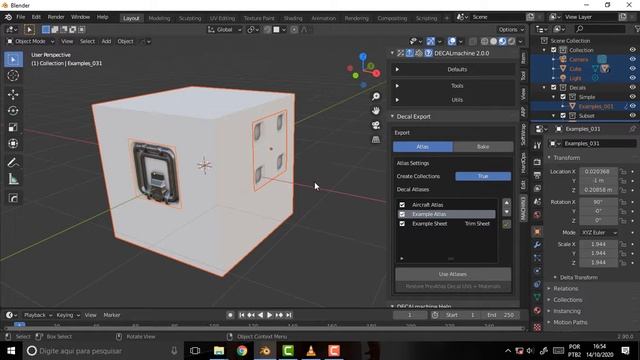Select the Measure tool
The width and height of the screenshot is (640, 360).
[x=13, y=179]
